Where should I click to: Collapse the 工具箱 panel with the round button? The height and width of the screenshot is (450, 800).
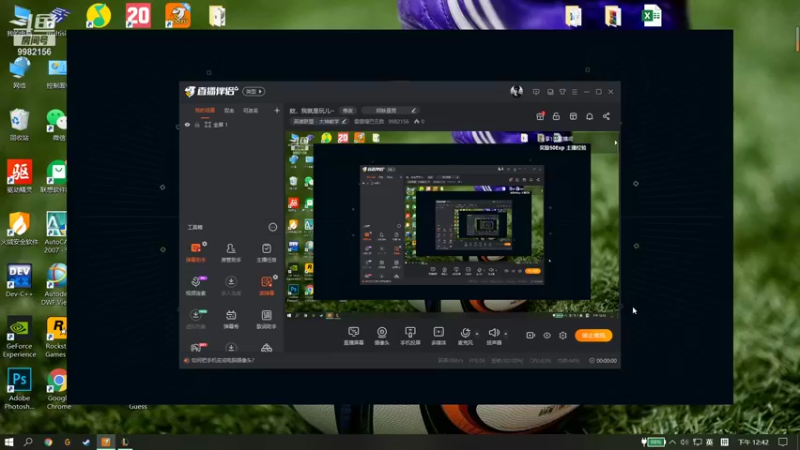pyautogui.click(x=272, y=227)
